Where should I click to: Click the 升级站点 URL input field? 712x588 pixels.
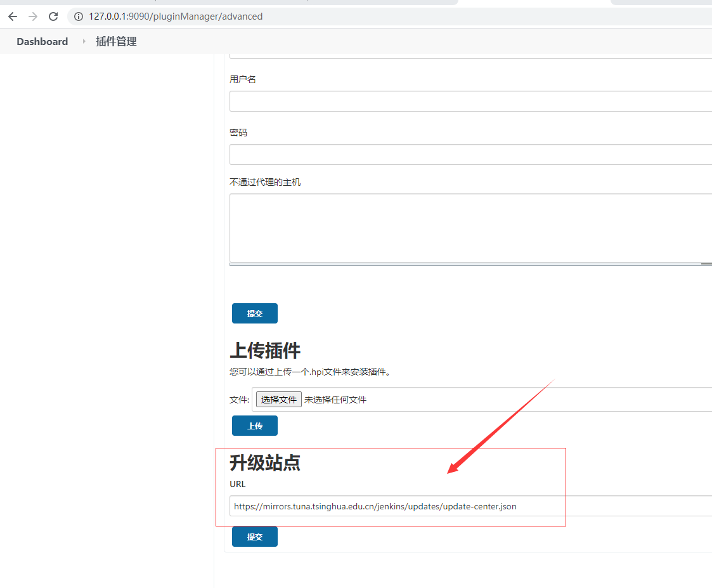pos(469,506)
